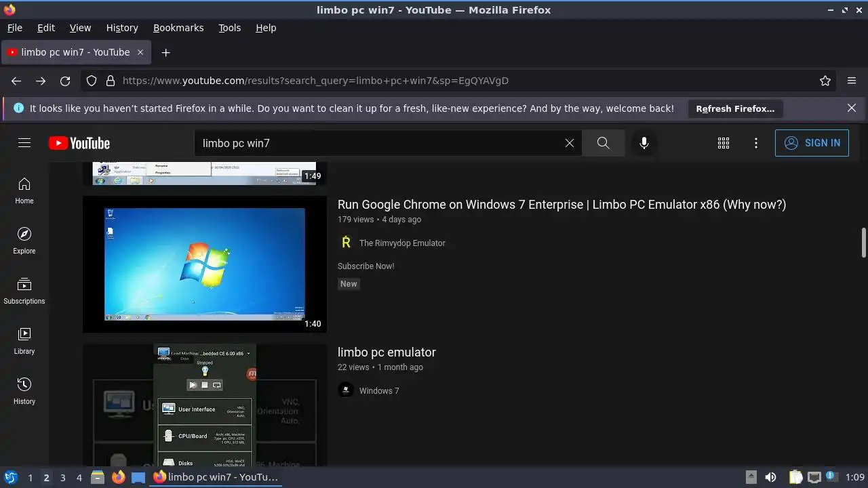Click the page vertical scrollbar thumb
Screen dimensions: 868x488
[863, 243]
